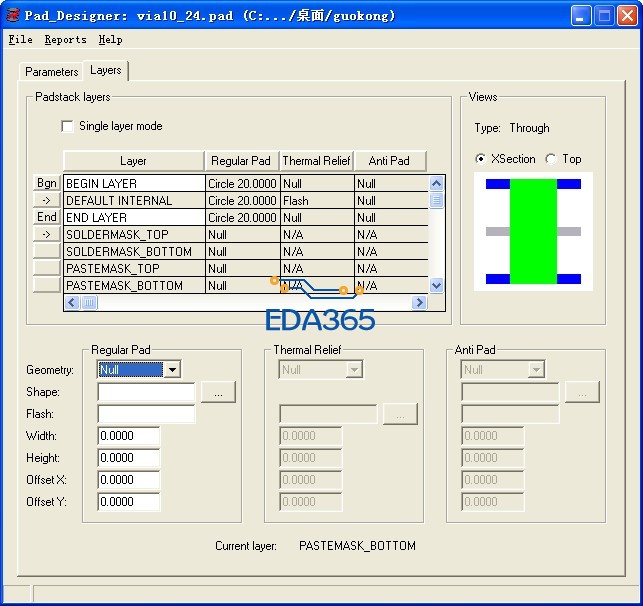This screenshot has height=606, width=643.
Task: Select the SOLDERMASK_BOTTOM layer row
Action: 246,251
